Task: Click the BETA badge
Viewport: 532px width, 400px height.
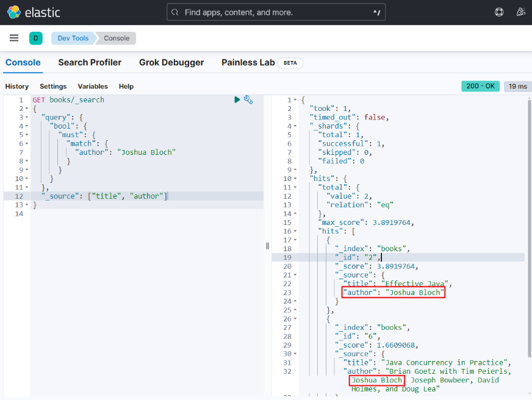Action: (290, 63)
